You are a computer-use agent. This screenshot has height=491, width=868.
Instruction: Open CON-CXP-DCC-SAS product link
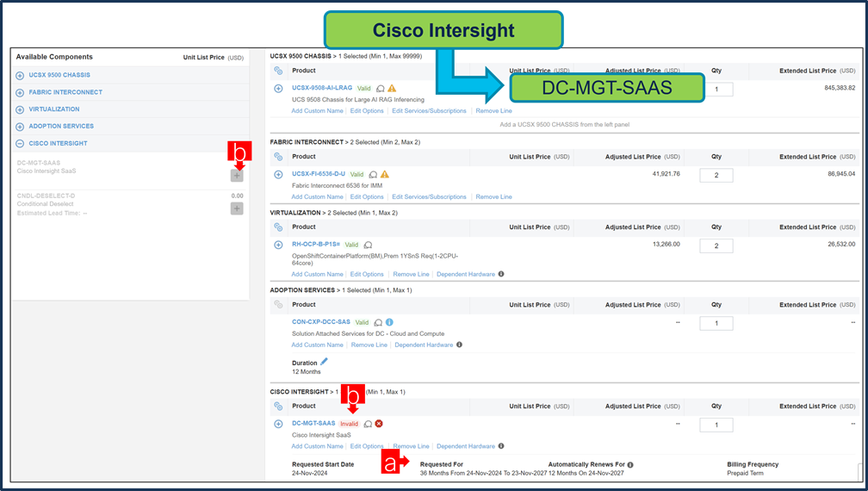321,321
